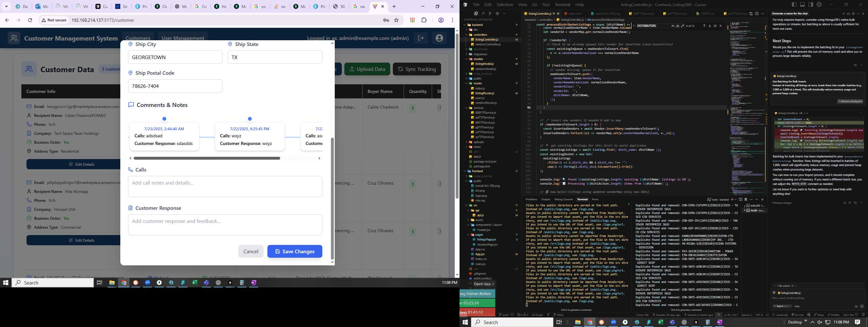Select node backend terminal instance
The height and width of the screenshot is (327, 868).
[x=755, y=210]
